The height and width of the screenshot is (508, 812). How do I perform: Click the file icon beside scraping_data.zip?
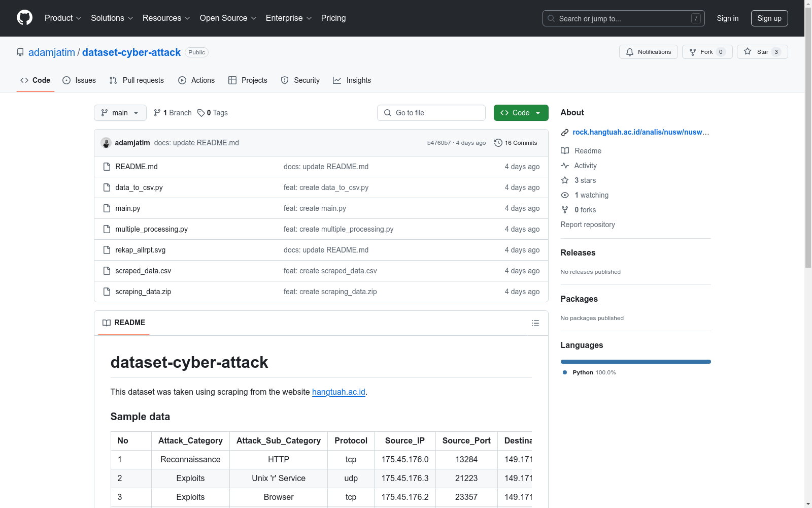pos(107,292)
